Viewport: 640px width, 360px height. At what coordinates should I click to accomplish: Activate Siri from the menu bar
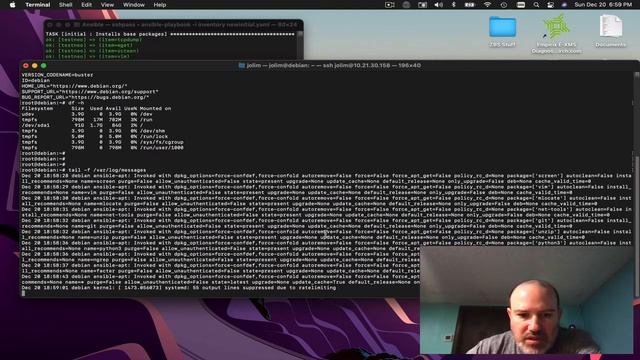point(564,5)
